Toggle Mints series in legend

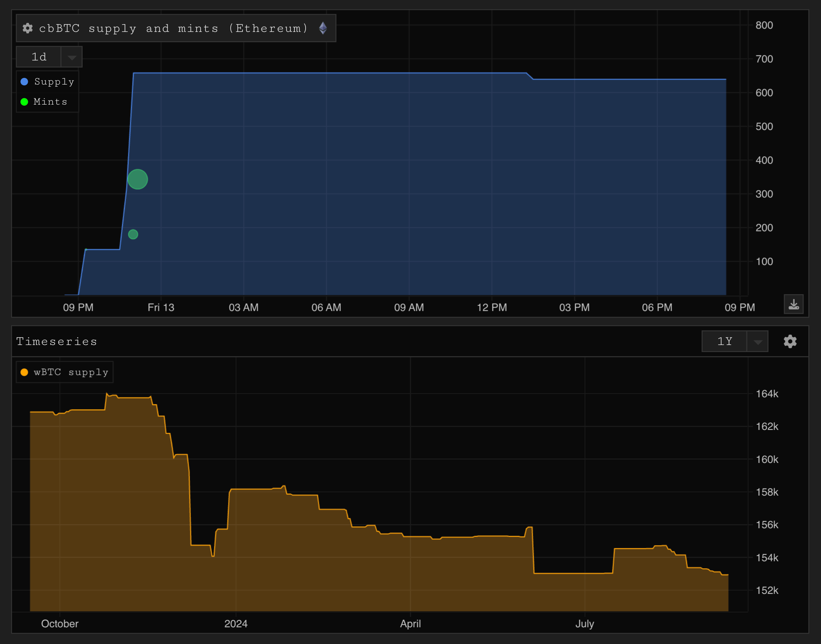point(50,102)
